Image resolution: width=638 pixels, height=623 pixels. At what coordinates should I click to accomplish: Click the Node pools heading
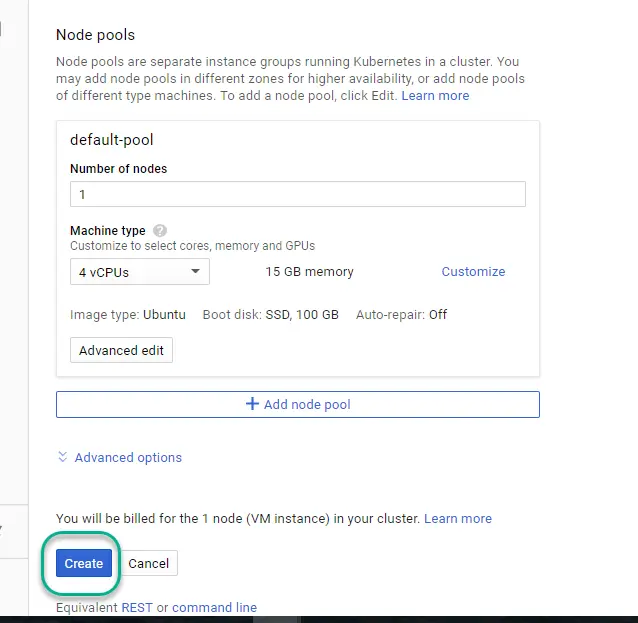pos(95,35)
